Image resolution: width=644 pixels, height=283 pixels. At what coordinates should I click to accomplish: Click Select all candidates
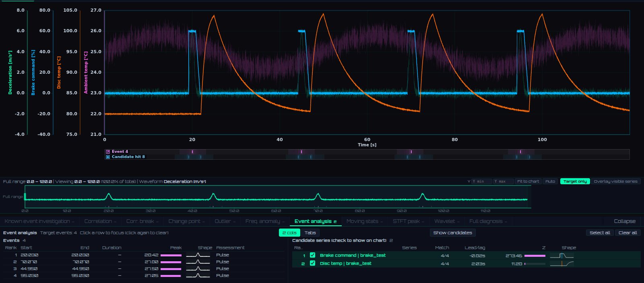600,233
